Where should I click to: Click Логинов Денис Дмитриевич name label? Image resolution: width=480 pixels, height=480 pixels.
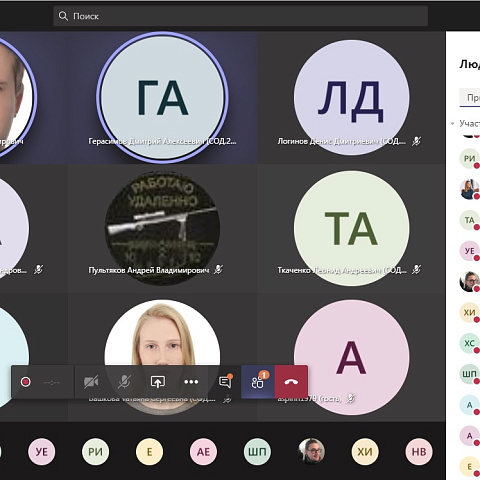342,141
